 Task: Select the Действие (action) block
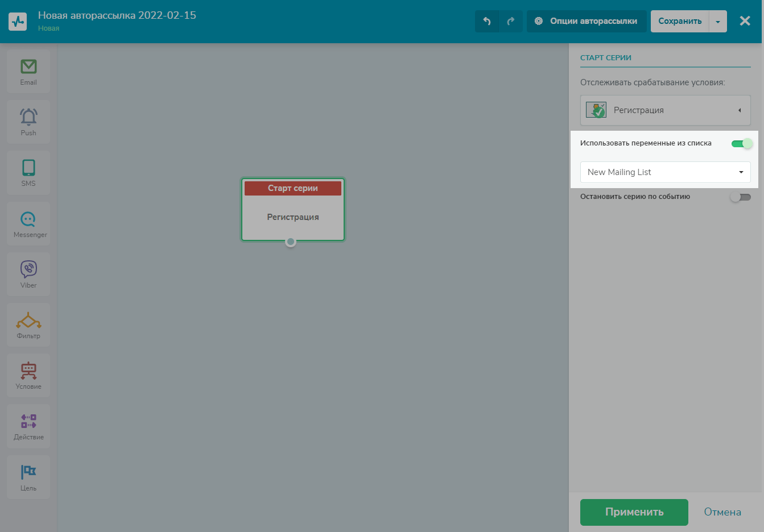point(28,426)
